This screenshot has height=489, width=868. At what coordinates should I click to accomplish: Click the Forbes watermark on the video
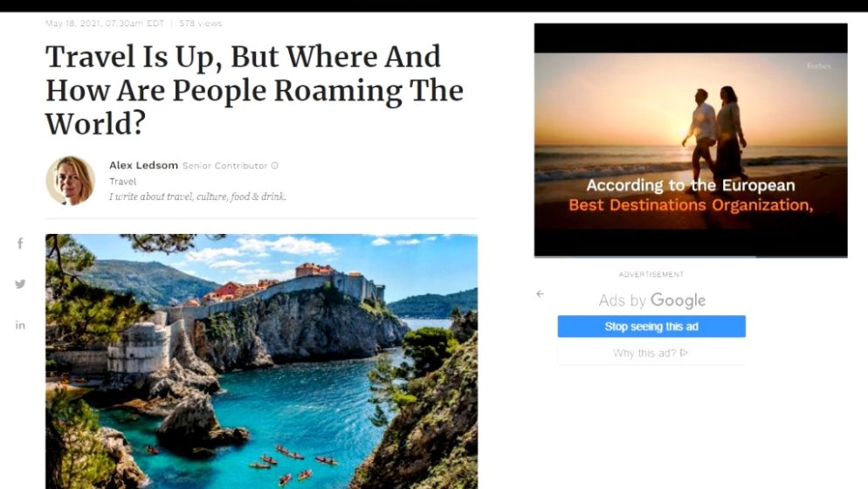coord(819,65)
